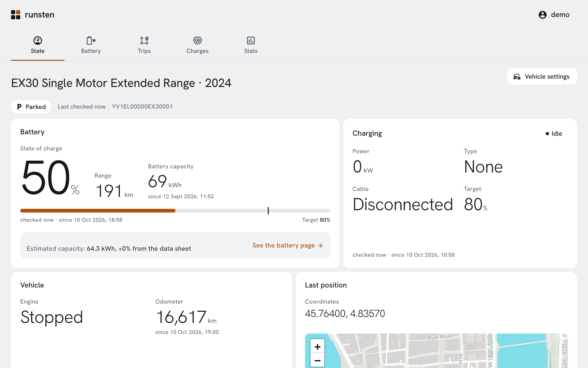Click the Target 80% label under the bar
The height and width of the screenshot is (368, 588).
(316, 220)
